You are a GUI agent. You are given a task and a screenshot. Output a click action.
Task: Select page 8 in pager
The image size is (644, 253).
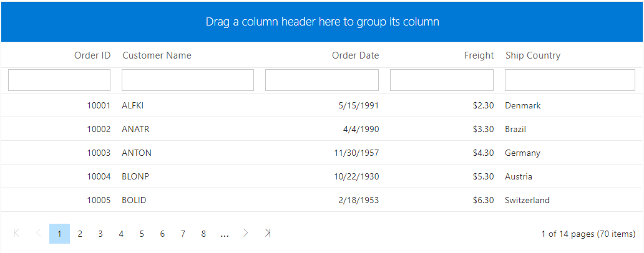click(x=203, y=234)
